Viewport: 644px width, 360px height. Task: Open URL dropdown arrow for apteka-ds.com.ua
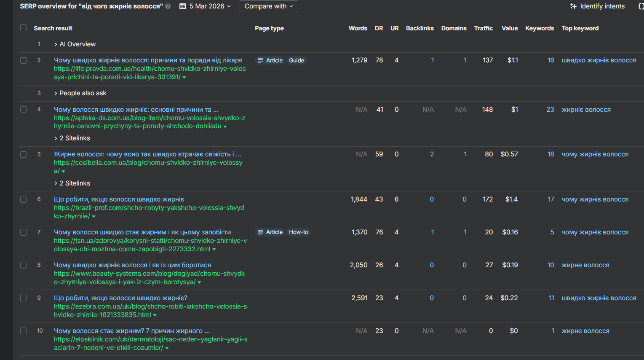point(225,126)
